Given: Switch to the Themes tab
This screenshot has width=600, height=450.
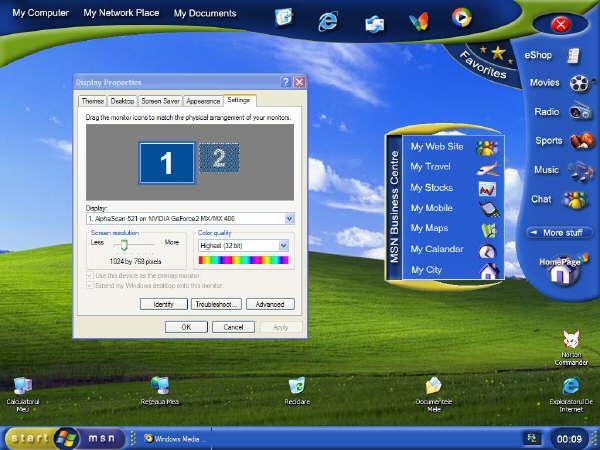Looking at the screenshot, I should (x=93, y=101).
